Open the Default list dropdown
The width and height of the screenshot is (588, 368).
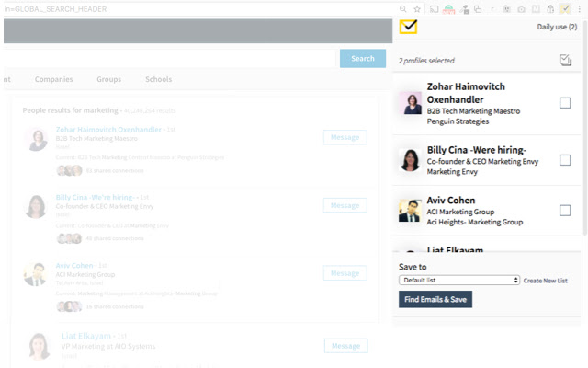click(x=459, y=280)
